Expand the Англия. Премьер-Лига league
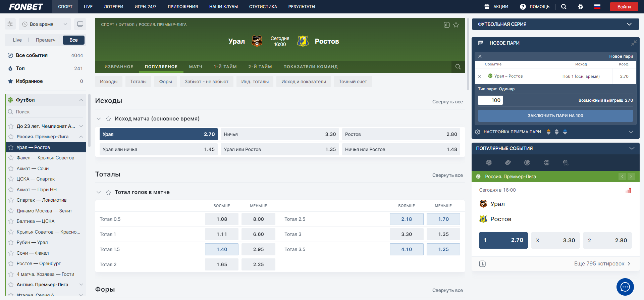644x300 pixels. click(x=81, y=285)
